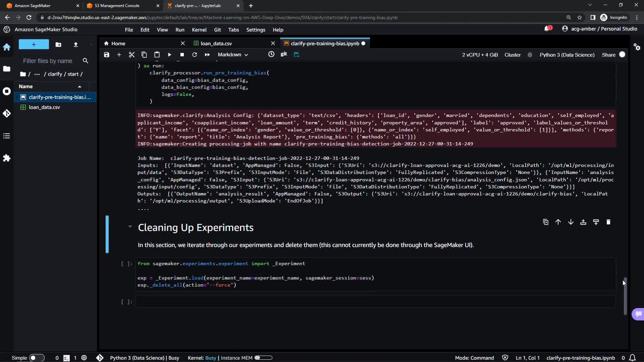
Task: Move the cell up with arrow icon
Action: 558,222
